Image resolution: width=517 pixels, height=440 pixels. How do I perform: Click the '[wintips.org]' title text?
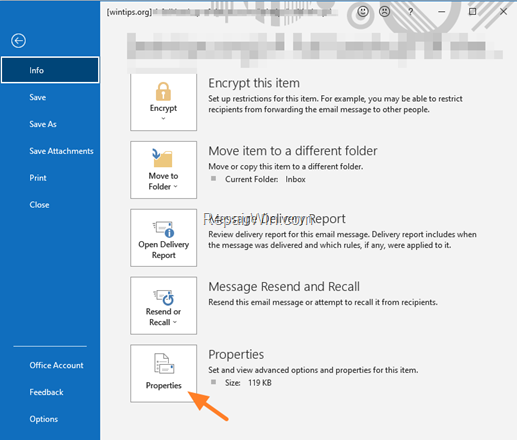[x=129, y=12]
